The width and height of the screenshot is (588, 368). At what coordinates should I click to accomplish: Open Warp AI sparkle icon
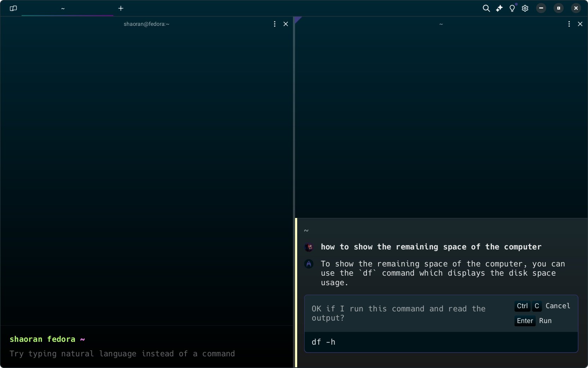(x=499, y=8)
